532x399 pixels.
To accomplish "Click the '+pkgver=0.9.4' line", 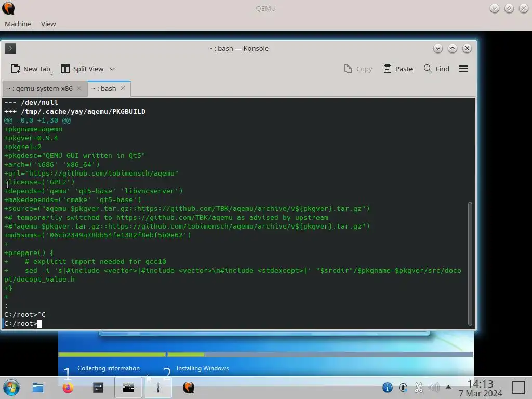I will pyautogui.click(x=31, y=138).
